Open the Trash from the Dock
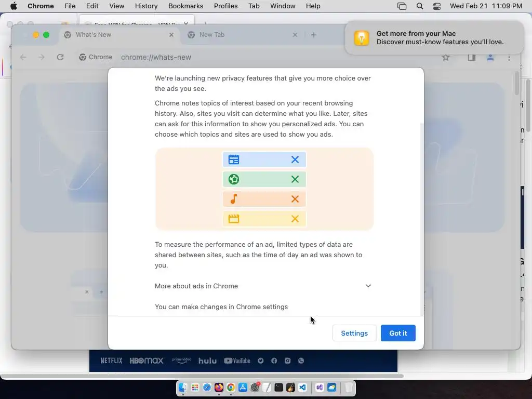 pyautogui.click(x=349, y=387)
